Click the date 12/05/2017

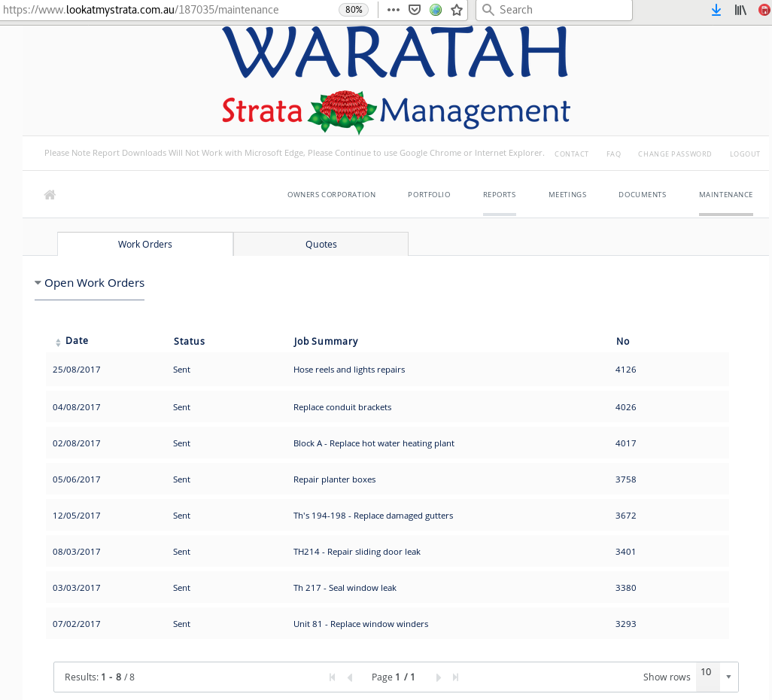tap(76, 516)
